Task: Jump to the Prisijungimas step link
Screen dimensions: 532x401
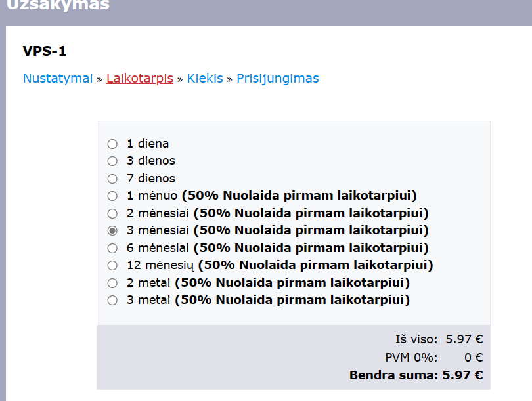Action: pos(278,78)
